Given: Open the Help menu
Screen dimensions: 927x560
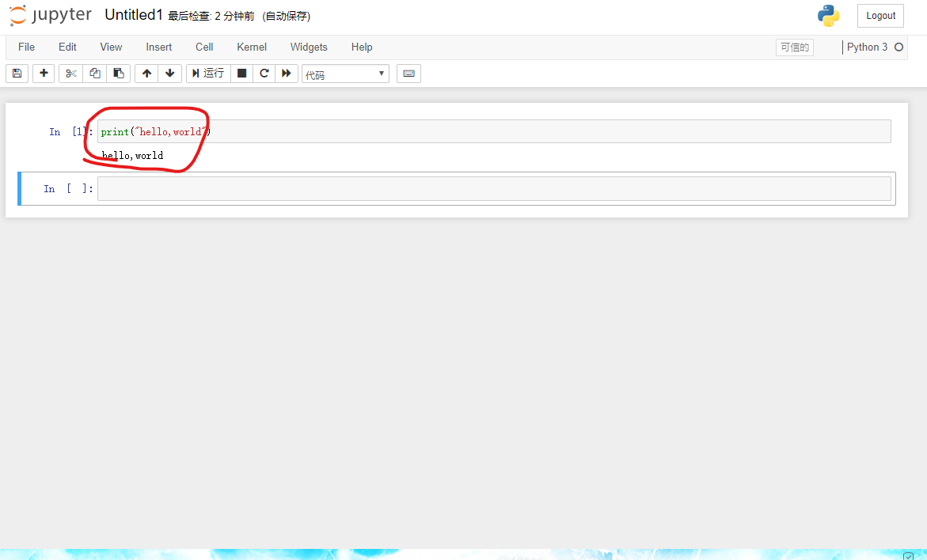Looking at the screenshot, I should pyautogui.click(x=362, y=47).
